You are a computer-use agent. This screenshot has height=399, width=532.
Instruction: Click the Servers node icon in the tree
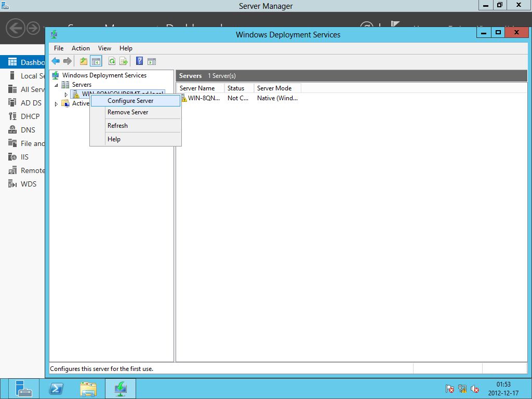(65, 85)
